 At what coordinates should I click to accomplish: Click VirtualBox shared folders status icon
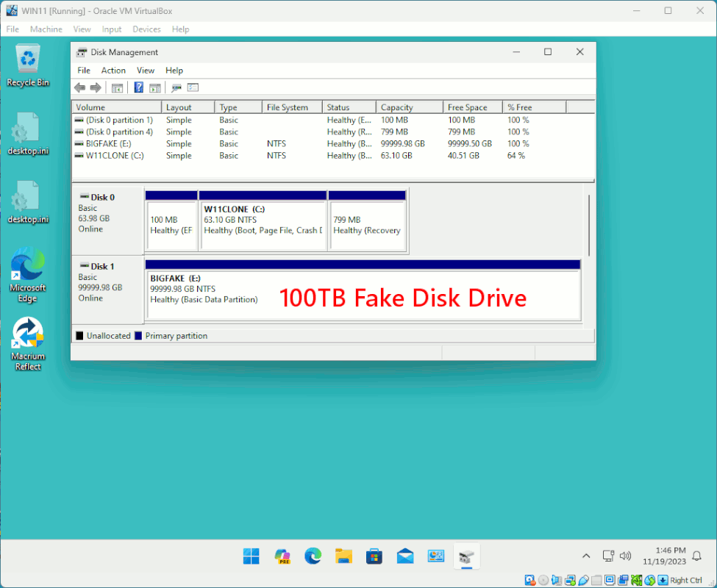(596, 580)
